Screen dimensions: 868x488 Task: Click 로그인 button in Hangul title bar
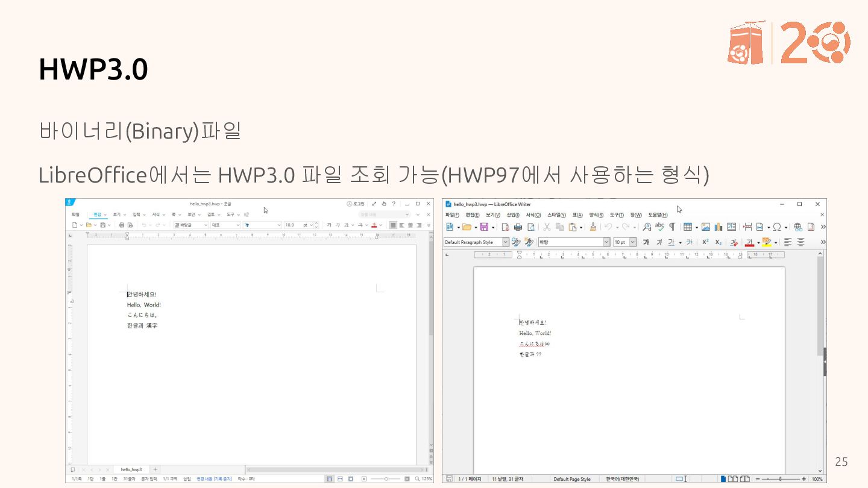coord(356,204)
